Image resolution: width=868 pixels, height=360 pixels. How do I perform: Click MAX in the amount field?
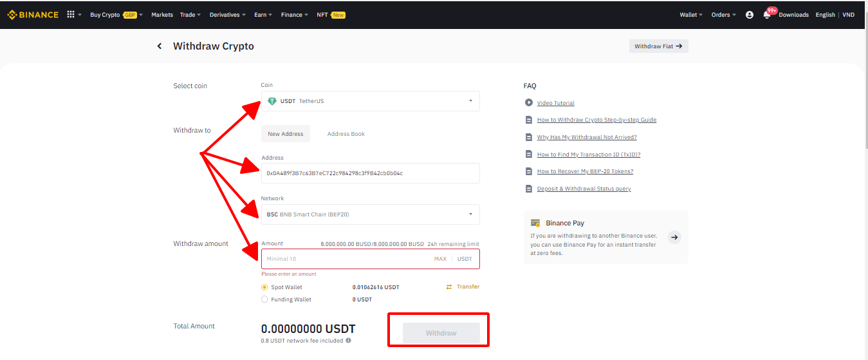pos(440,259)
